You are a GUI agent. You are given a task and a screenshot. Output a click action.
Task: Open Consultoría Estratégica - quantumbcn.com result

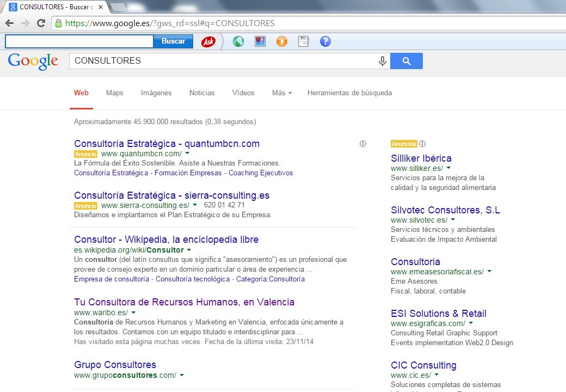point(167,144)
